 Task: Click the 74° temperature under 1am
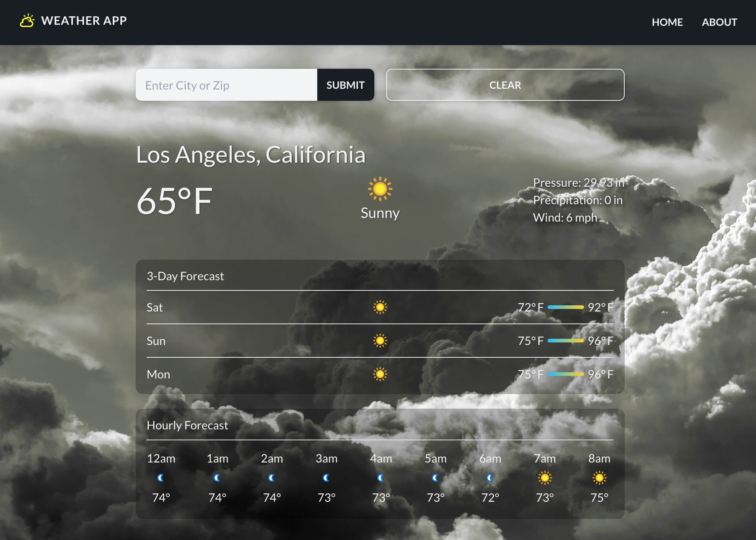point(217,497)
